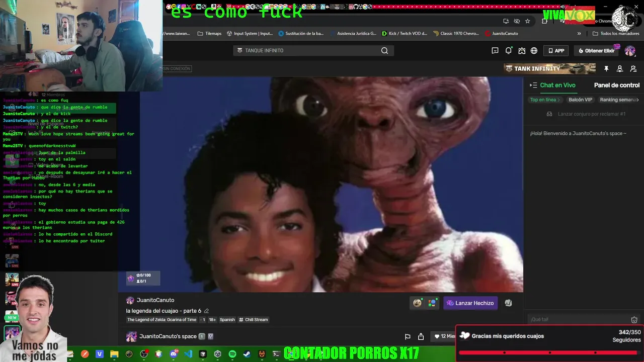Click Lanzar conjuro por reclamar #1

point(586,114)
